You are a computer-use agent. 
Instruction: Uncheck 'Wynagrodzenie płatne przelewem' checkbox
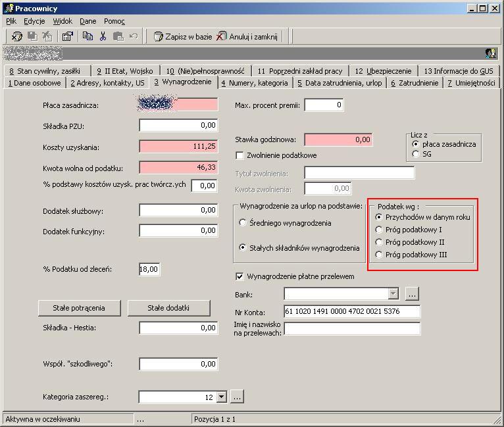pos(239,276)
